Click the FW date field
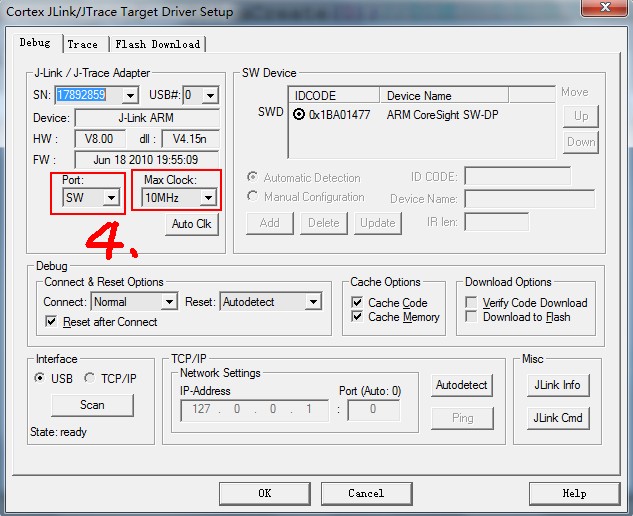Image resolution: width=633 pixels, height=516 pixels. point(146,160)
